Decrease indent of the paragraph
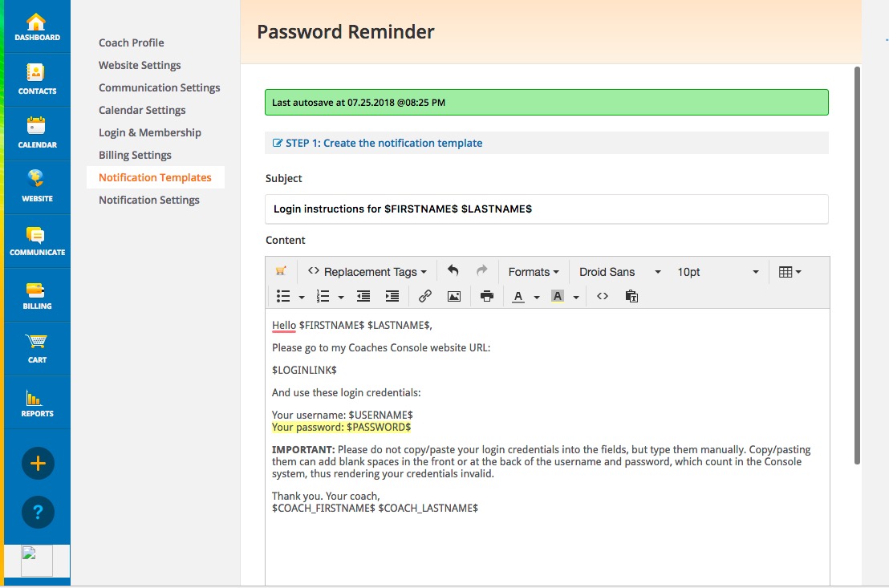This screenshot has width=889, height=588. 363,296
